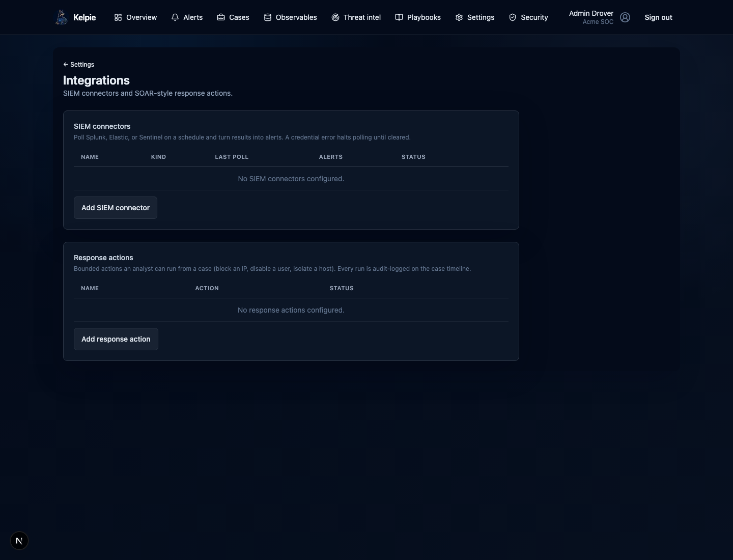This screenshot has width=733, height=560.
Task: Click 'No SIEM connectors configured.' text
Action: 291,179
